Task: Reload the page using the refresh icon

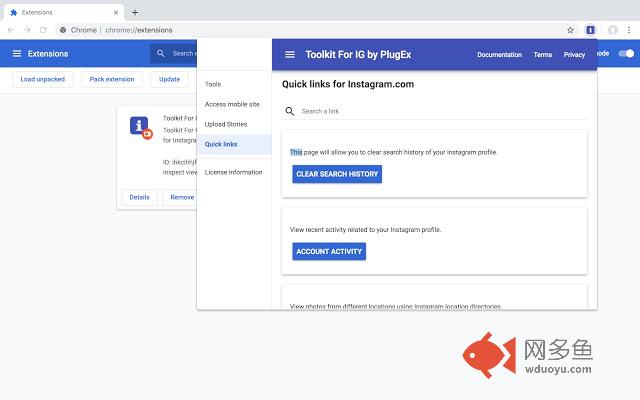Action: (x=43, y=30)
